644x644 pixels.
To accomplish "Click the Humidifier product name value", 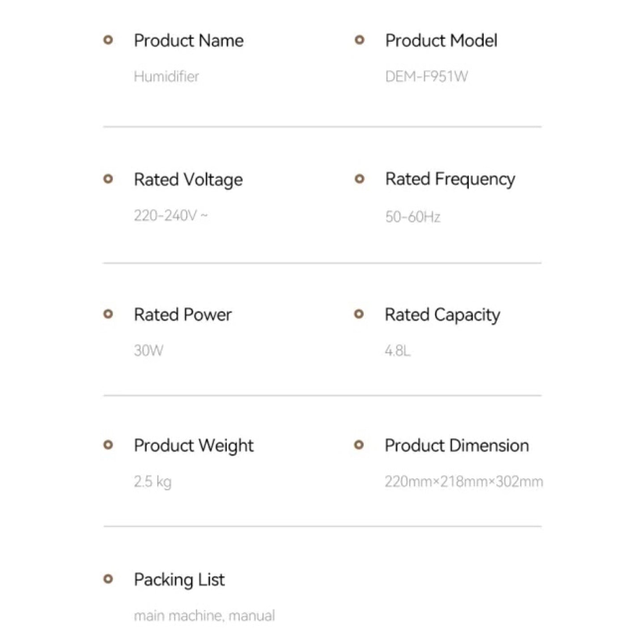I will [166, 76].
